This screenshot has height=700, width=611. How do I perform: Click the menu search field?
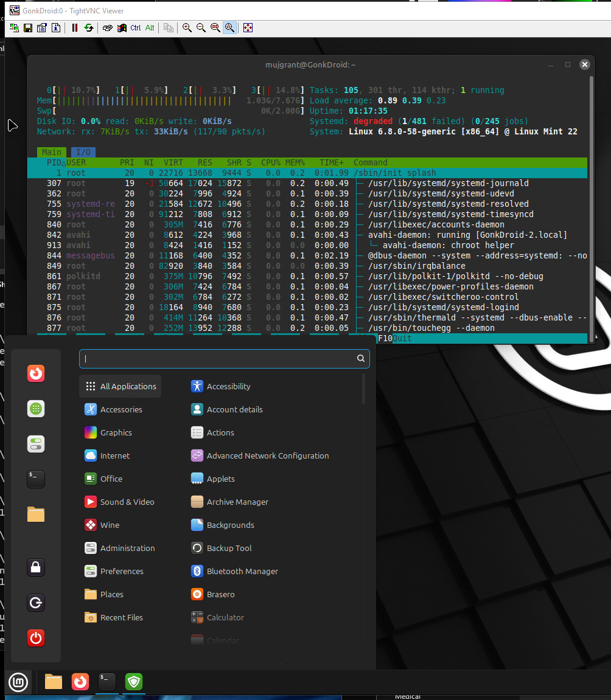tap(224, 358)
